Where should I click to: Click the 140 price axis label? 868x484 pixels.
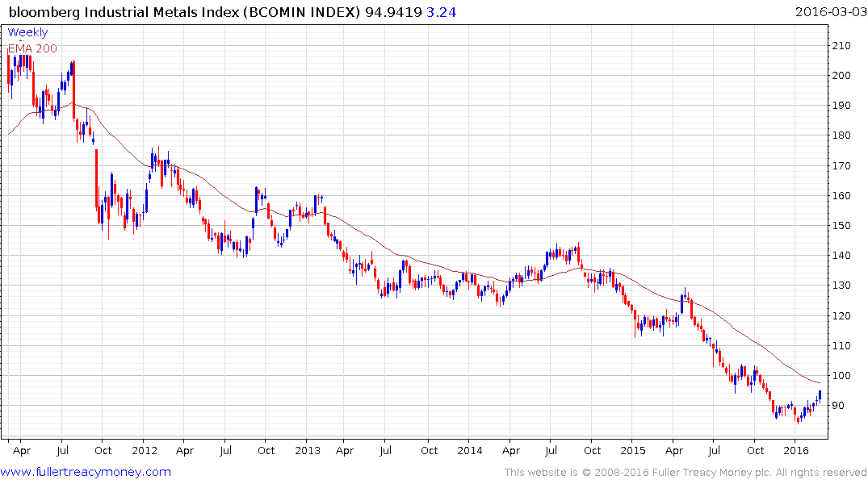point(841,256)
